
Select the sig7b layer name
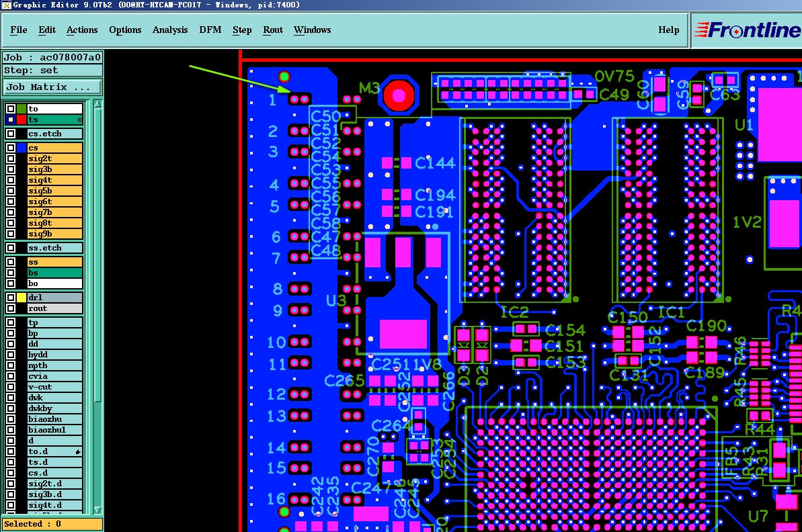(x=54, y=212)
